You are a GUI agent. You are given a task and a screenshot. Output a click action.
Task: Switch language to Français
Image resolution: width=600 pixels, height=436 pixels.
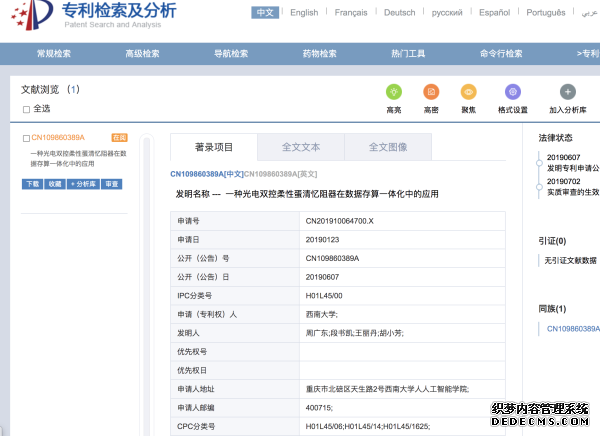coord(351,13)
